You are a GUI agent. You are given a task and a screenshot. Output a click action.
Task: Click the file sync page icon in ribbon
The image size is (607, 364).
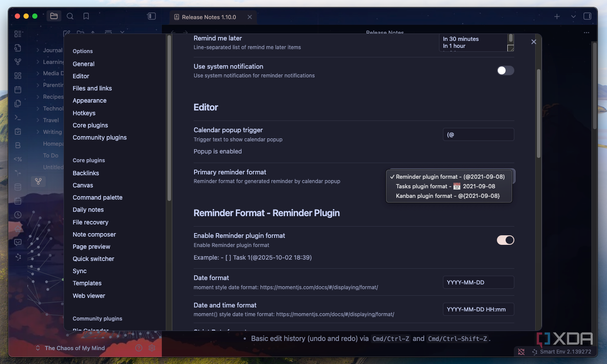(18, 48)
